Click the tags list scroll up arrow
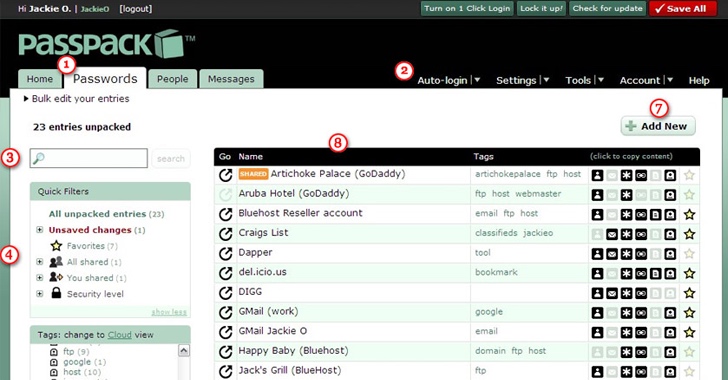728x380 pixels. [184, 351]
